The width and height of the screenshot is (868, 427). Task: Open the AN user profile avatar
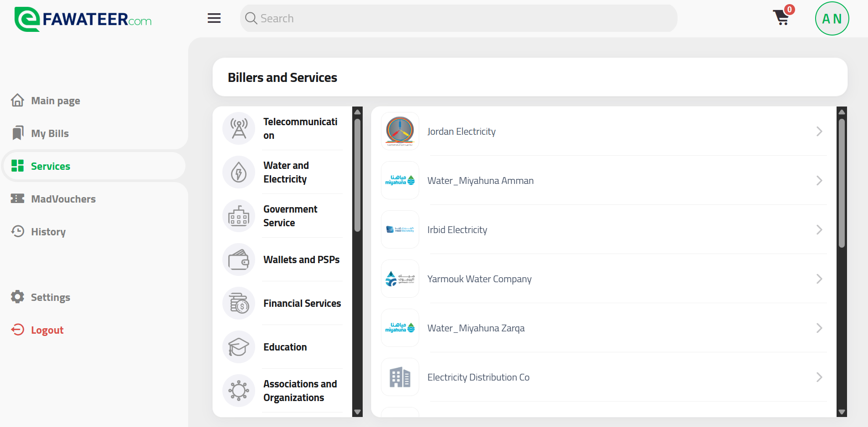pos(832,19)
